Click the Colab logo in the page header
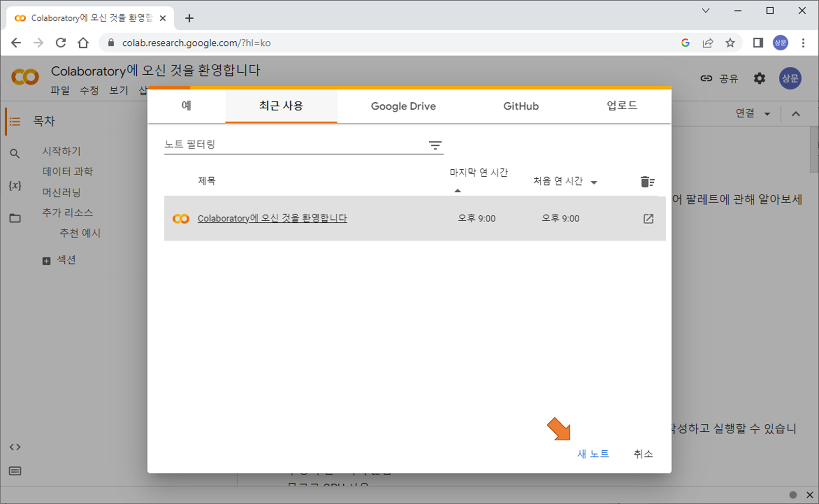 point(25,77)
